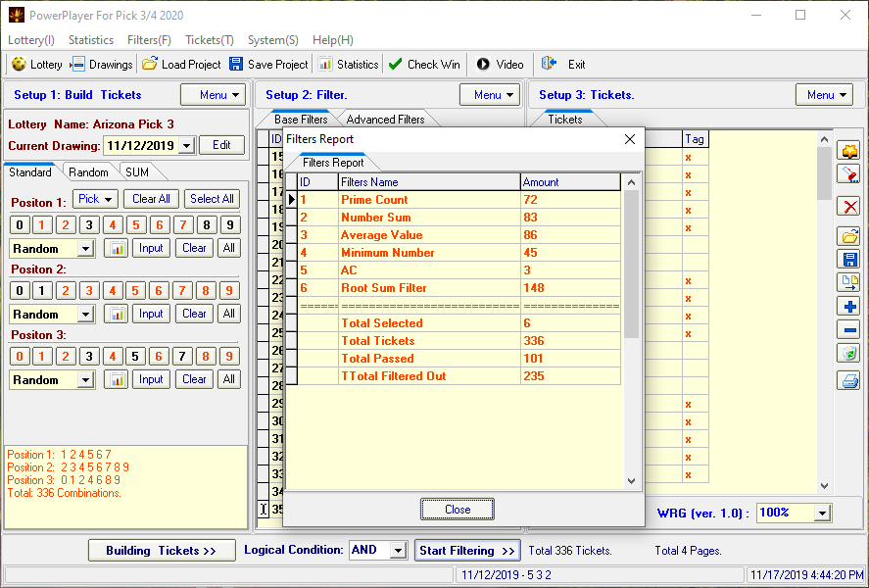Viewport: 869px width, 588px height.
Task: Open the Tickets(T) menu
Action: 209,40
